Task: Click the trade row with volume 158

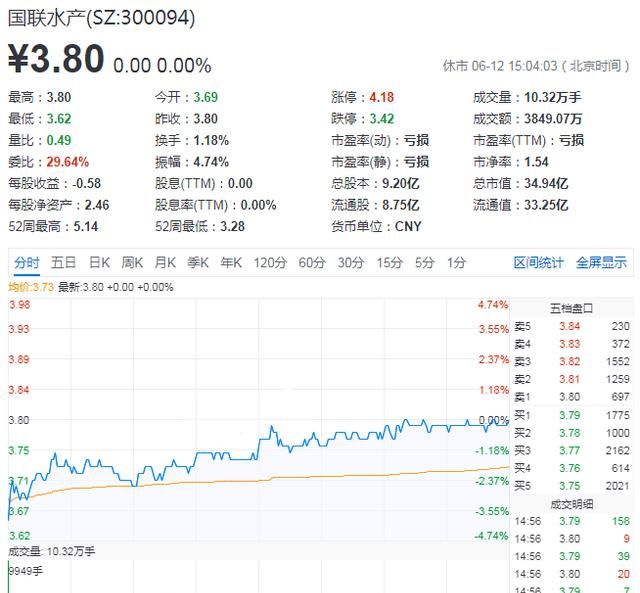Action: (x=571, y=521)
